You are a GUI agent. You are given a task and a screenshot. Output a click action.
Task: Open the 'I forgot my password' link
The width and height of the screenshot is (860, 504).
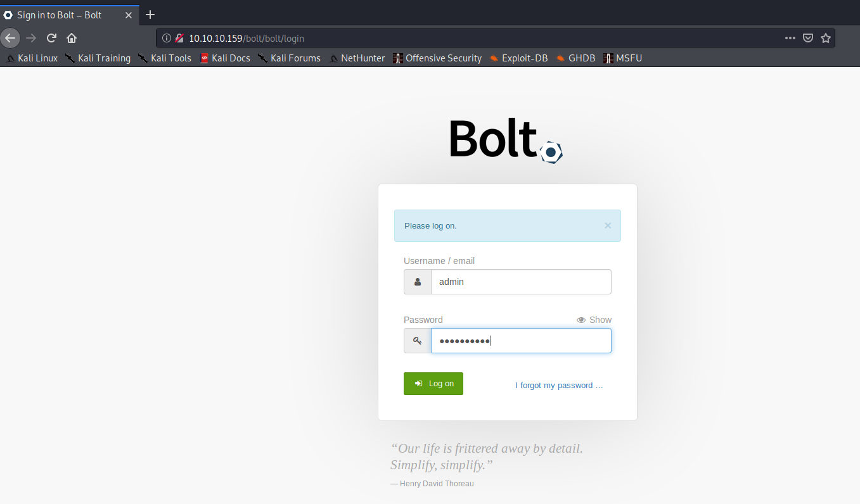click(x=558, y=385)
